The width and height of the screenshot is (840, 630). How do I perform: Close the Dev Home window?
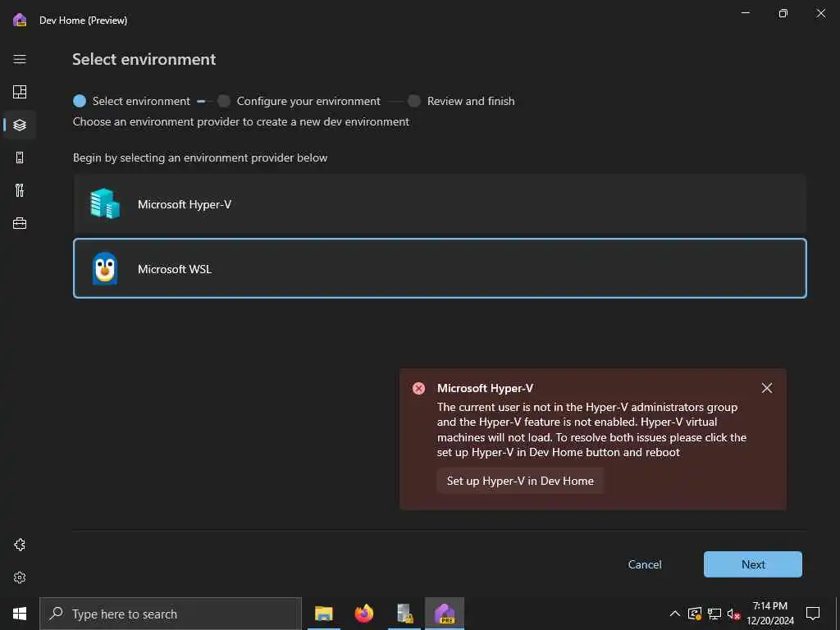[x=820, y=13]
